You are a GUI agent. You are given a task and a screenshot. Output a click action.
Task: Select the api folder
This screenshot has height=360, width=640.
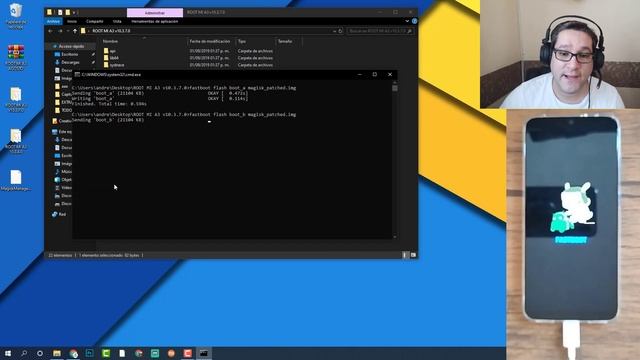[x=109, y=51]
